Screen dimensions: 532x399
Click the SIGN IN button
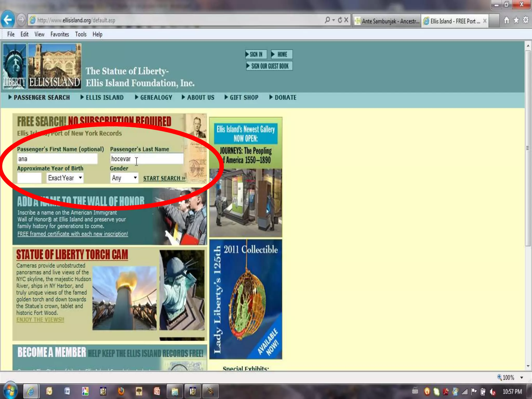coord(256,54)
